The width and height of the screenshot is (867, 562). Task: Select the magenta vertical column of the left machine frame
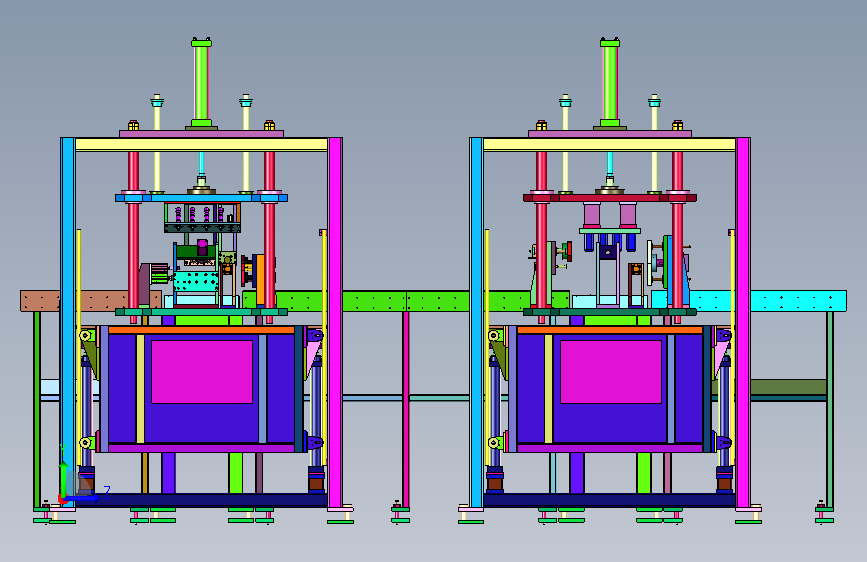click(335, 322)
